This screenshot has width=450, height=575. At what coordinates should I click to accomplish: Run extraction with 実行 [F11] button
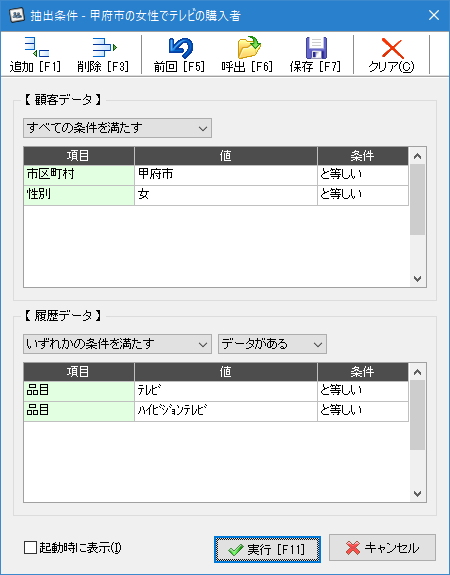click(x=267, y=549)
